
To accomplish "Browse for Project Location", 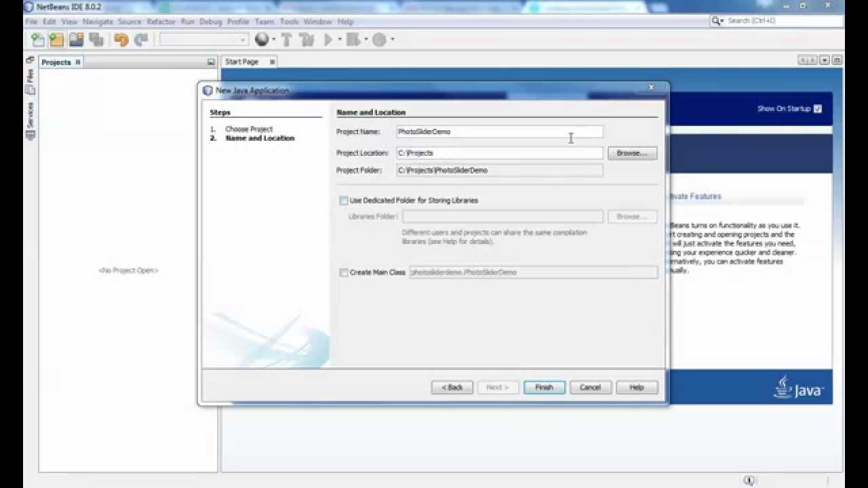I will click(x=632, y=153).
